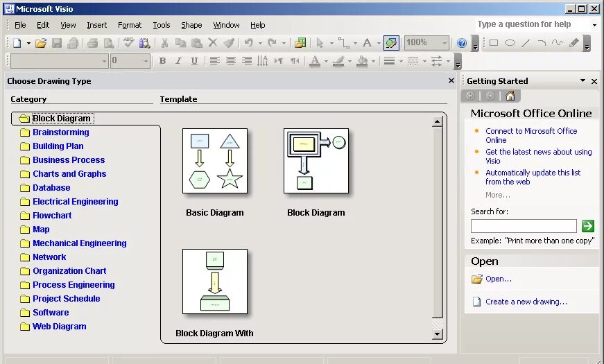Toggle the Drawing Tools toolbar button
The image size is (604, 364).
[391, 43]
